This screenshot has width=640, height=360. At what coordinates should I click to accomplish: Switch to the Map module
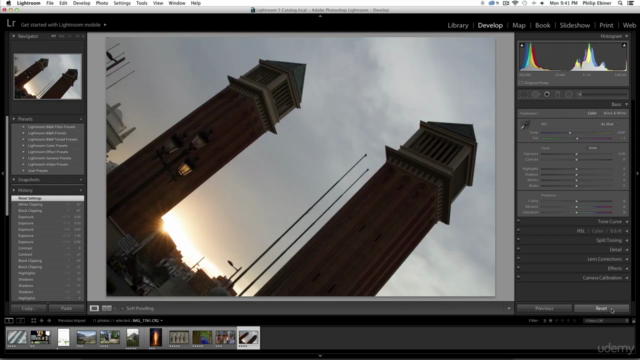(519, 25)
